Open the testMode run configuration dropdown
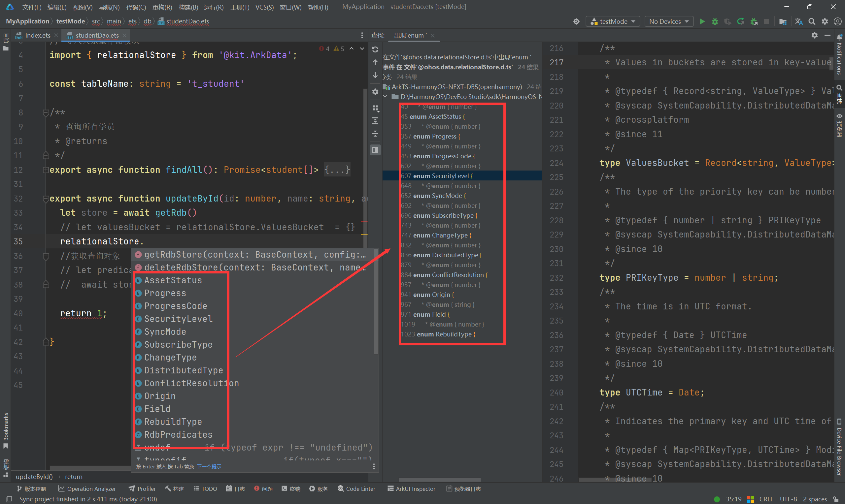 [x=613, y=21]
